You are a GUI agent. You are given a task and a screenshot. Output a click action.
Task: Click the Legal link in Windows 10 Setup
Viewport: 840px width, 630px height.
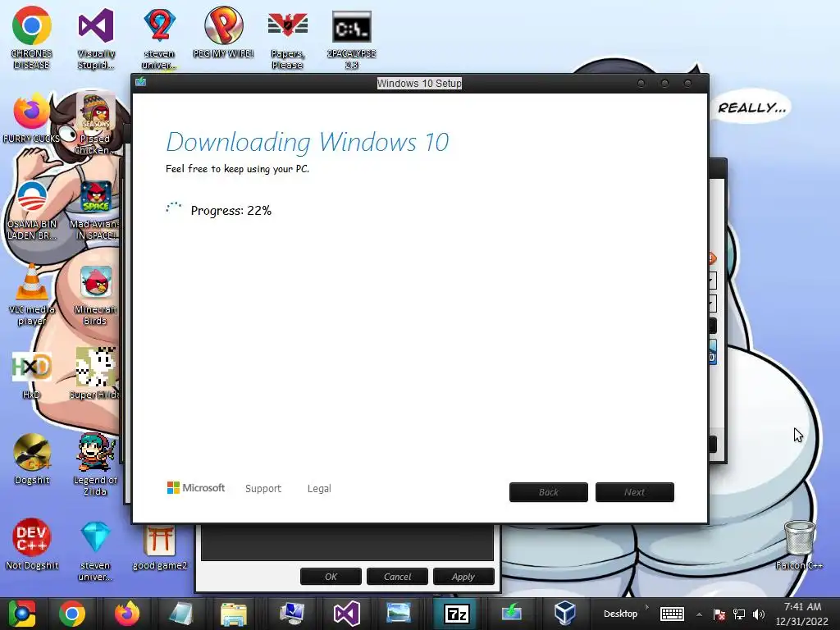tap(319, 489)
